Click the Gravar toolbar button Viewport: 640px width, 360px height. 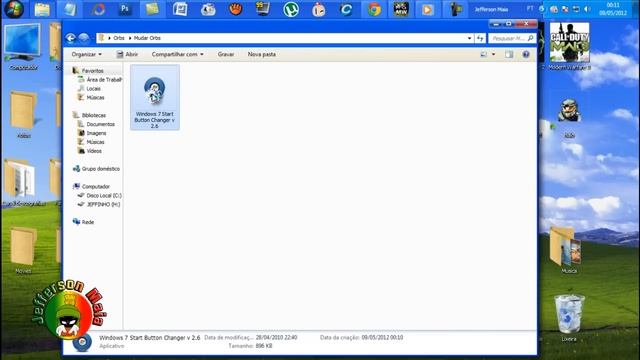[x=226, y=54]
